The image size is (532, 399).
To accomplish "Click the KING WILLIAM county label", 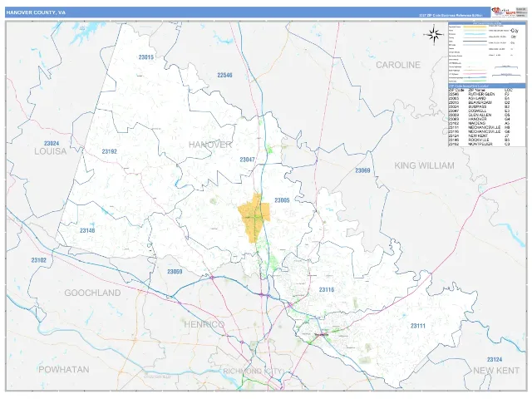I will (424, 165).
